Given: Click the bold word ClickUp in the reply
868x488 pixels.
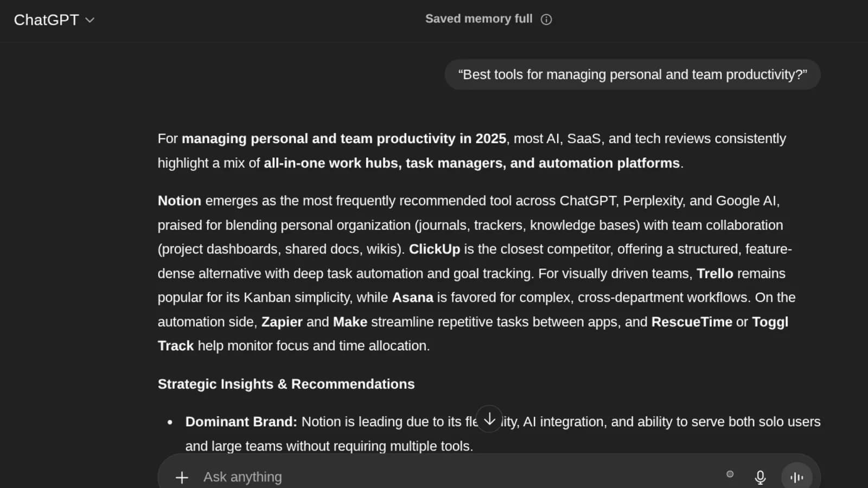Looking at the screenshot, I should click(x=435, y=249).
